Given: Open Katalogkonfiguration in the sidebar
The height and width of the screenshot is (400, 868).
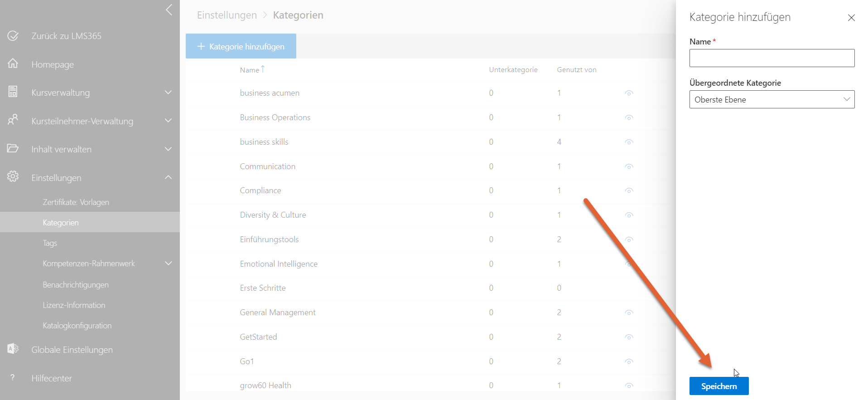Looking at the screenshot, I should [77, 326].
